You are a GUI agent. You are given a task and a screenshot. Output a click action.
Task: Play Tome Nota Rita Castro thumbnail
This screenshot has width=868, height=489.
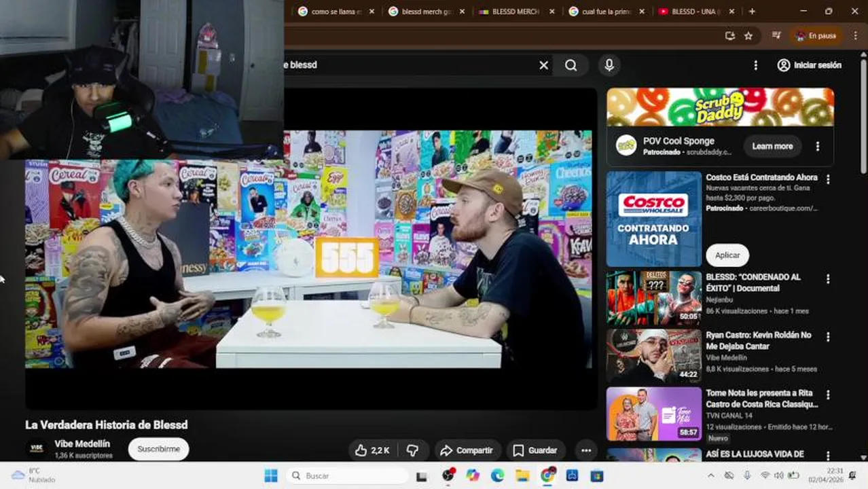pyautogui.click(x=654, y=414)
